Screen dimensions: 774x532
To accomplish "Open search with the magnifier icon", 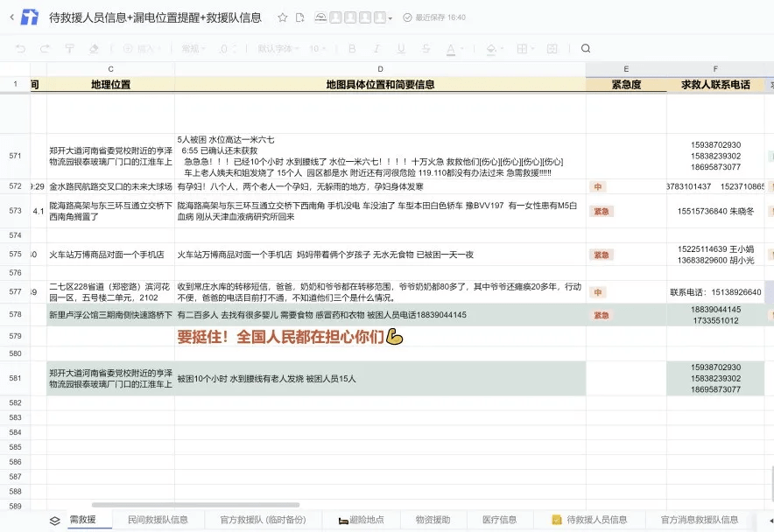I will (586, 48).
